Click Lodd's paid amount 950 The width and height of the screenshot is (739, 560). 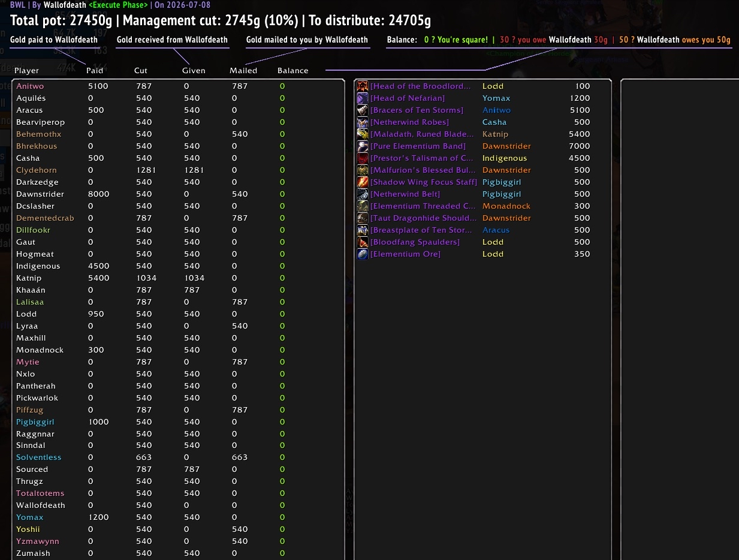pos(96,314)
